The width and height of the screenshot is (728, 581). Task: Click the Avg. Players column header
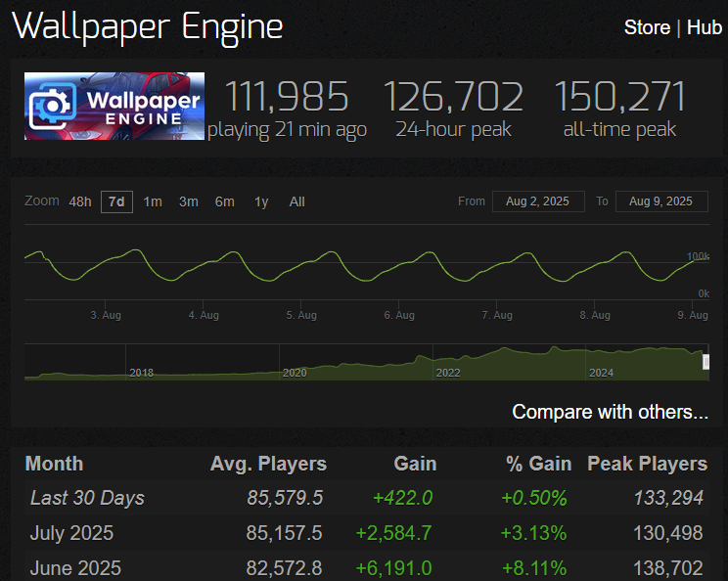tap(268, 464)
